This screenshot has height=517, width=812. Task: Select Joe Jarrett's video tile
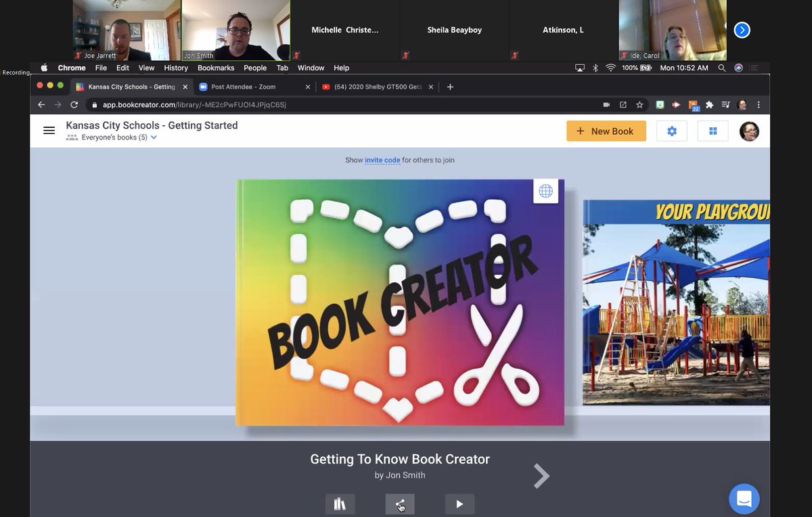tap(127, 30)
